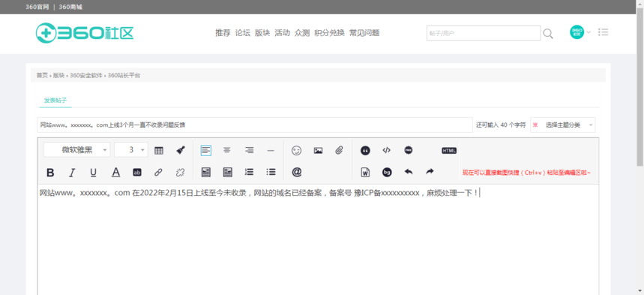
Task: Go to 版块 breadcrumb link
Action: point(58,75)
